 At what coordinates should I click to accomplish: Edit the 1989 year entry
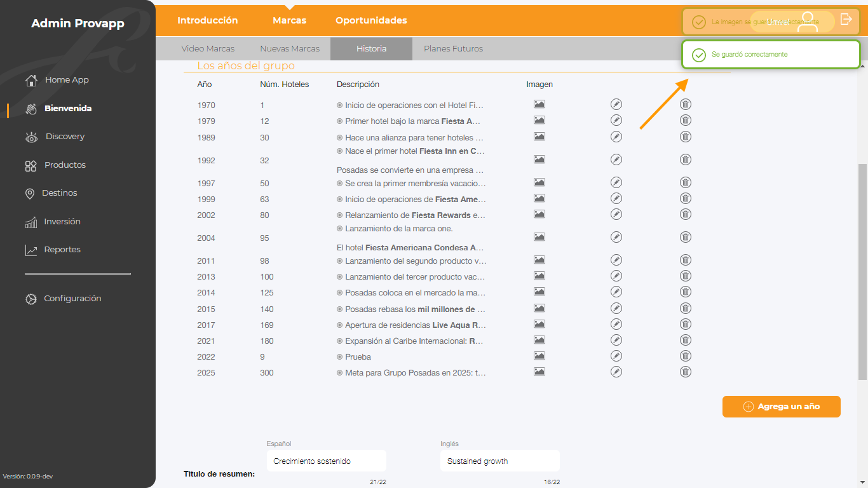click(x=616, y=136)
